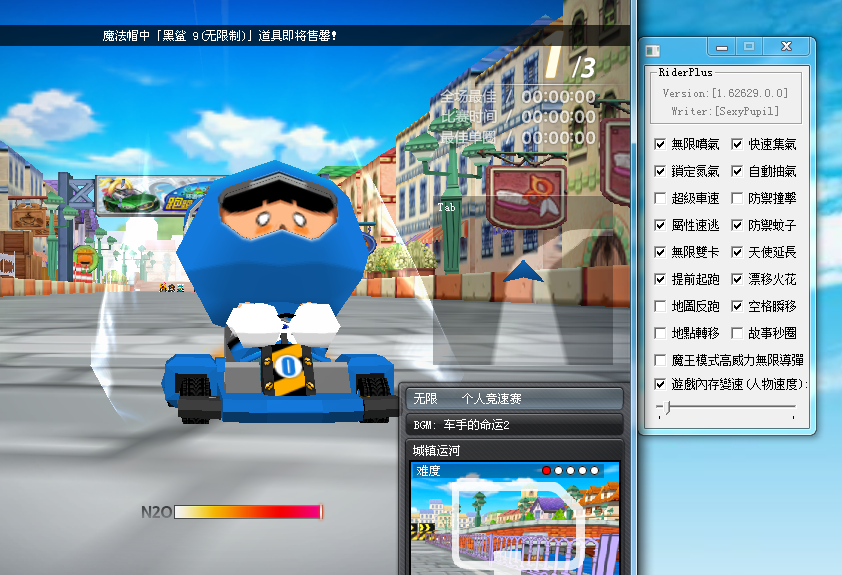Click the N2O boost gauge bar
The width and height of the screenshot is (842, 575).
pos(248,512)
